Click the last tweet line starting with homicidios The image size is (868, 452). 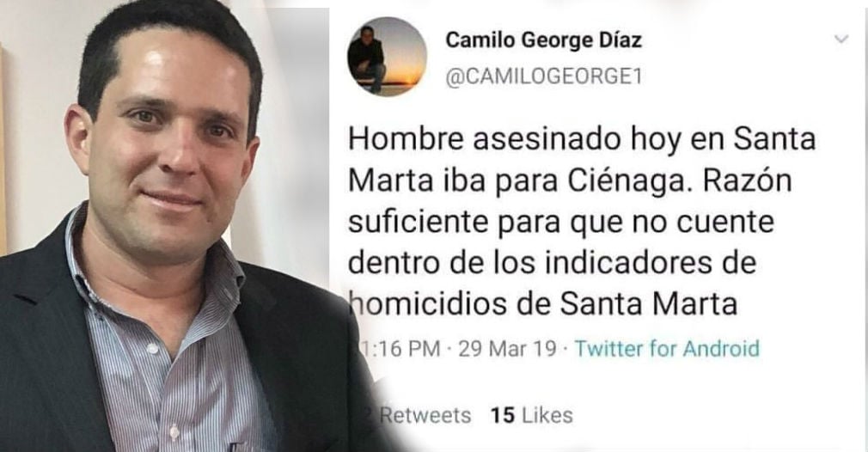(543, 303)
